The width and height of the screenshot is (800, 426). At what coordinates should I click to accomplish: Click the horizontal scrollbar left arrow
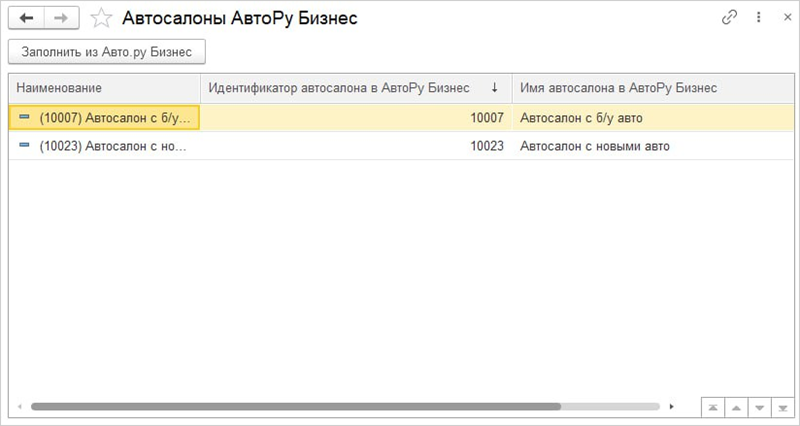click(x=20, y=407)
